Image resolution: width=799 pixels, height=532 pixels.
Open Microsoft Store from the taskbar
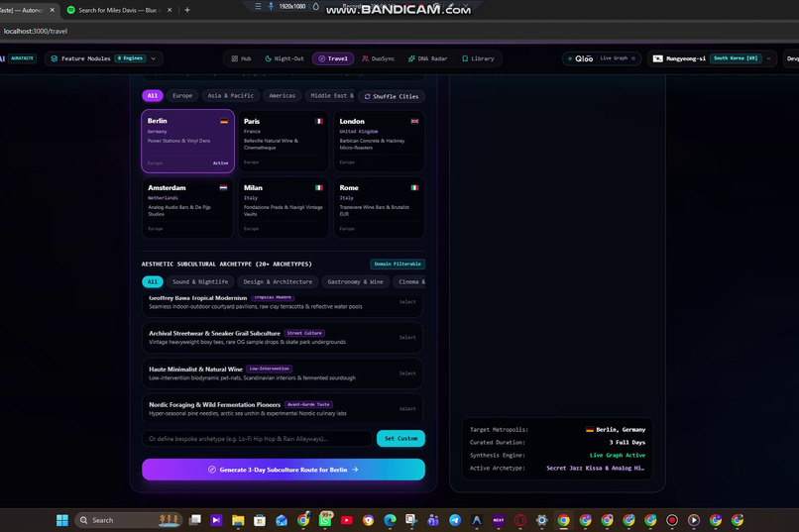pos(260,520)
